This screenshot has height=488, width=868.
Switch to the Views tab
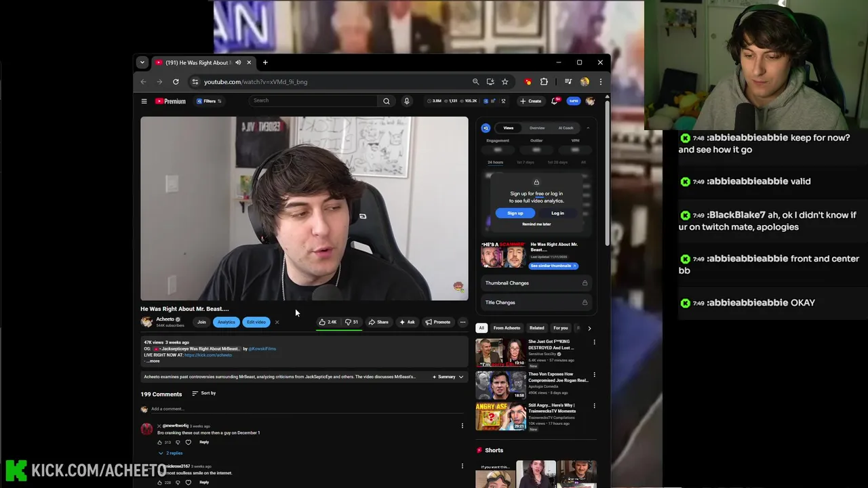tap(508, 127)
